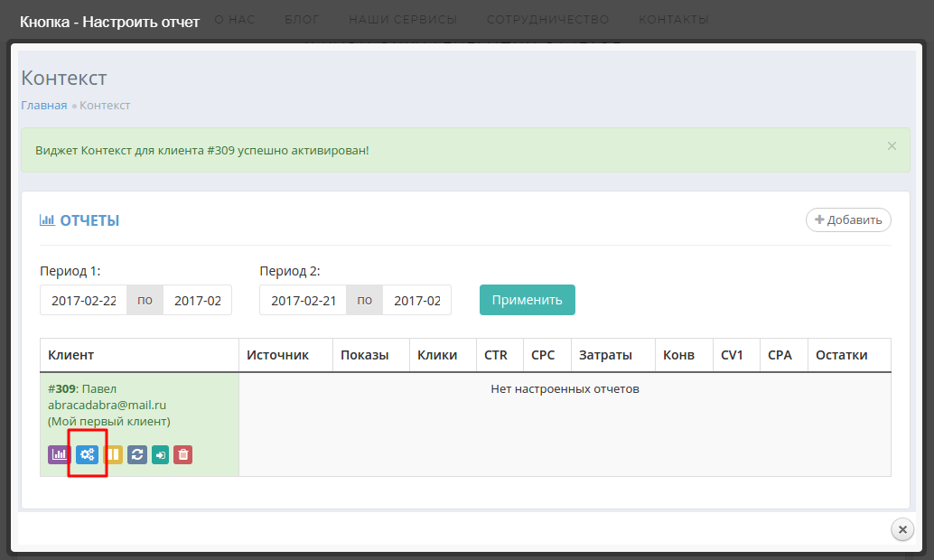Viewport: 934px width, 560px height.
Task: Go to the Главная breadcrumb link
Action: [x=44, y=106]
